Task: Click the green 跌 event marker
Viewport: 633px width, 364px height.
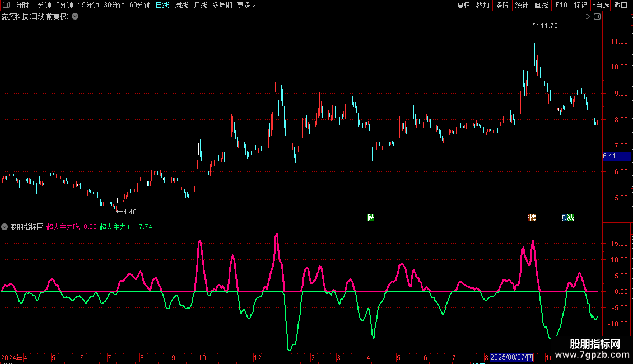Action: (x=371, y=218)
